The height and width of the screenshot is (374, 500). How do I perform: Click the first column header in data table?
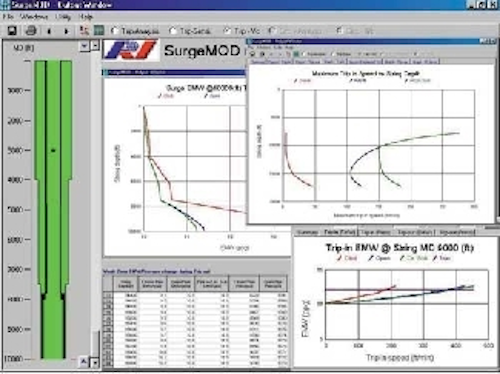tap(126, 284)
